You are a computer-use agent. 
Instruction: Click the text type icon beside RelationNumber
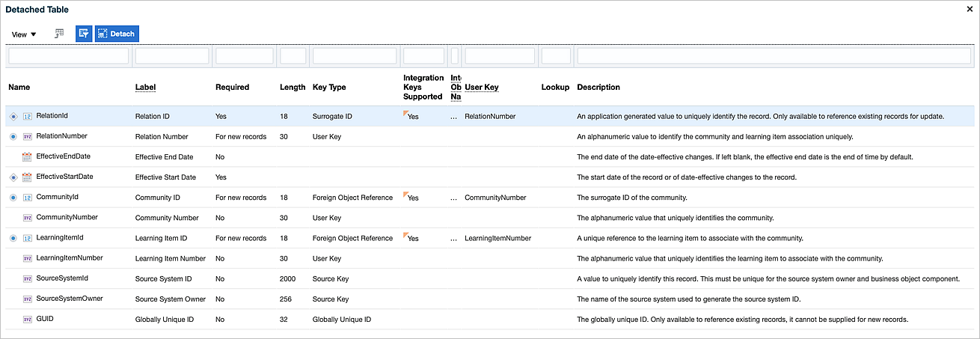[28, 137]
